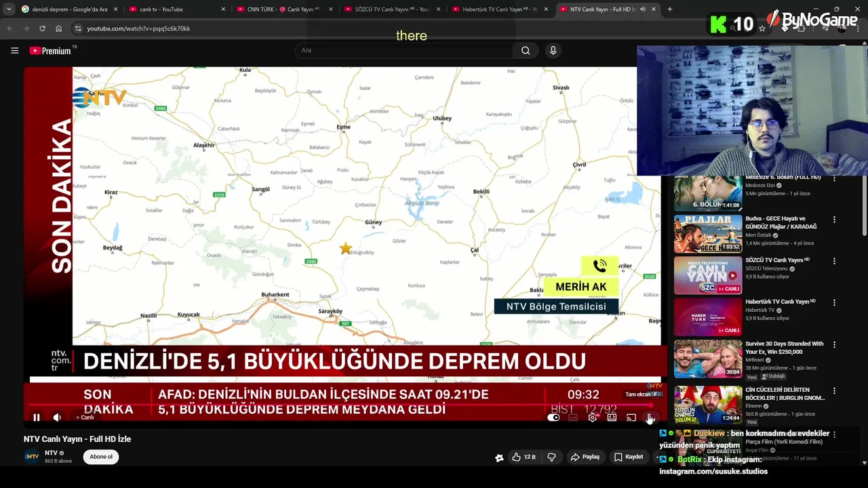Go back in the browser
868x488 pixels.
pos(9,28)
